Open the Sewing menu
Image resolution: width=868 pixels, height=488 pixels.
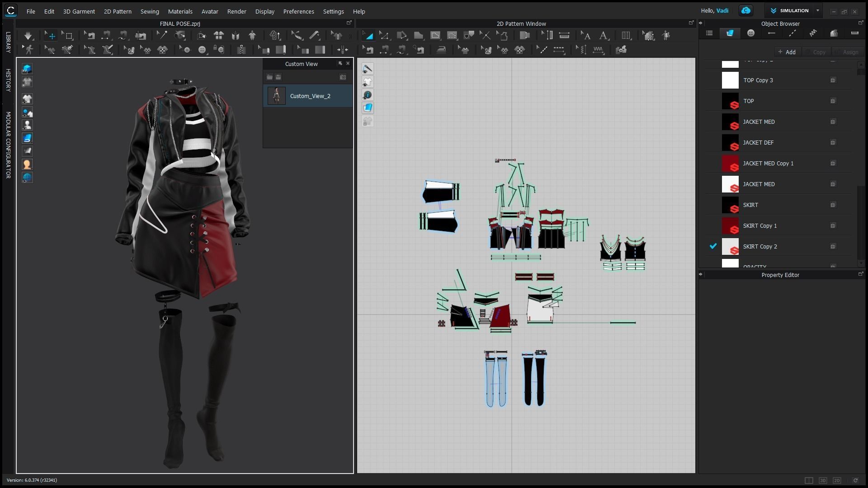point(150,11)
